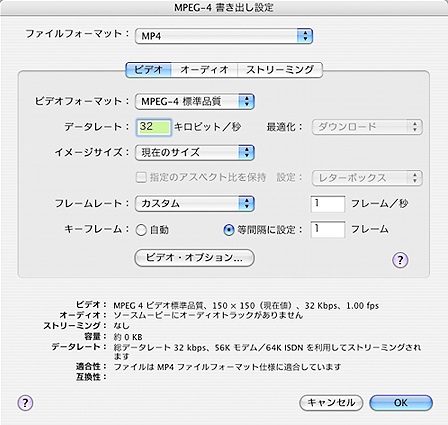448x425 pixels.
Task: Open the カスタム frame rate dropdown
Action: click(x=195, y=203)
